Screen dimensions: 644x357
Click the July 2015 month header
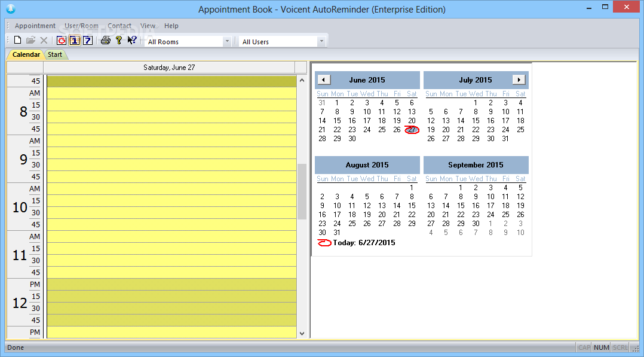(x=476, y=80)
